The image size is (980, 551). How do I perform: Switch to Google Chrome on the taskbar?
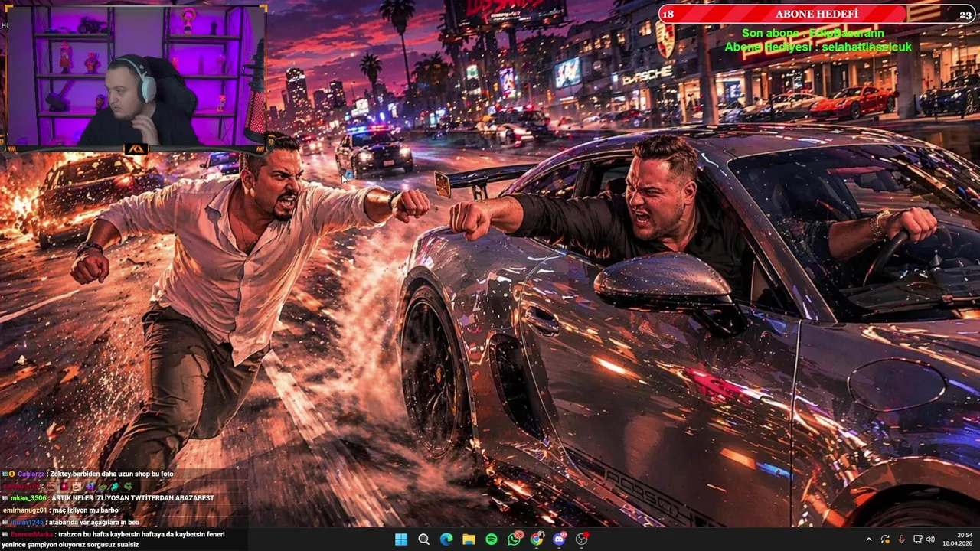(x=537, y=540)
